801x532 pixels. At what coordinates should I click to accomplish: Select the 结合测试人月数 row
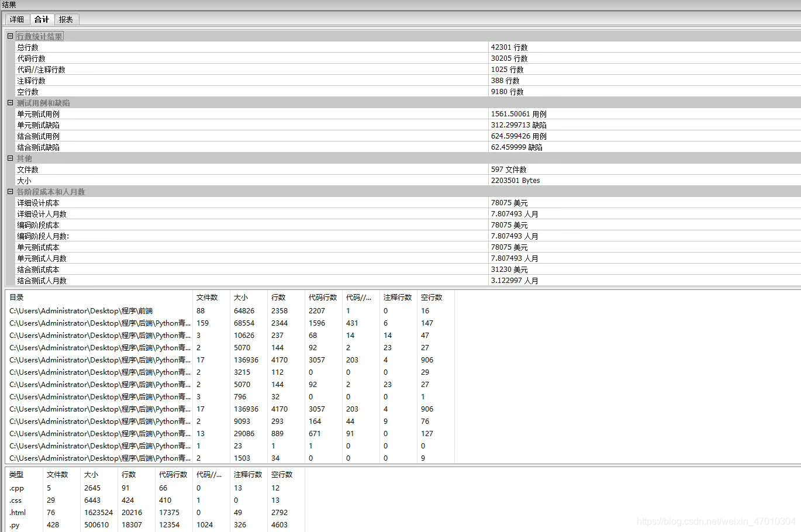click(408, 281)
